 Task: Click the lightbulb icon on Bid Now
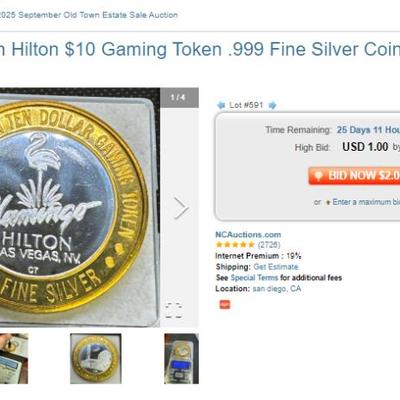(x=318, y=176)
